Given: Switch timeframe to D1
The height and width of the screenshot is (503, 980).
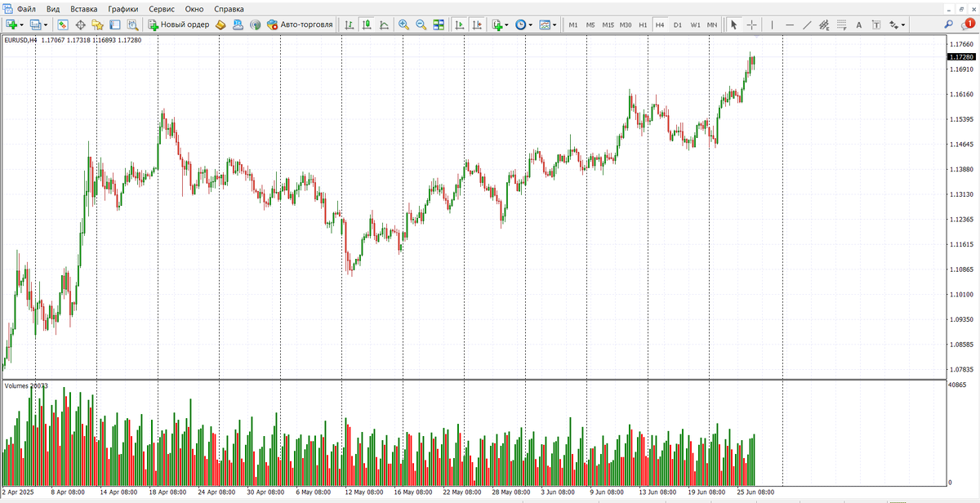Looking at the screenshot, I should (x=678, y=24).
